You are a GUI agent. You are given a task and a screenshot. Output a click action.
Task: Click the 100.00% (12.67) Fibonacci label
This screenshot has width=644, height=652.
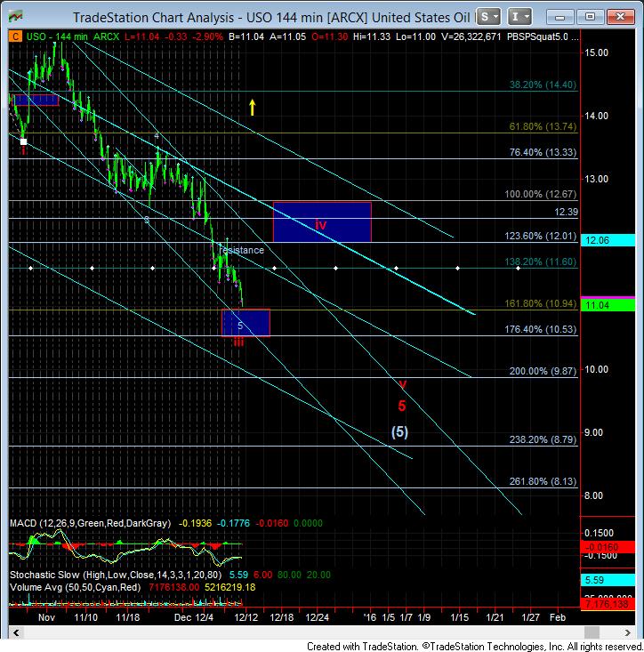tap(540, 194)
